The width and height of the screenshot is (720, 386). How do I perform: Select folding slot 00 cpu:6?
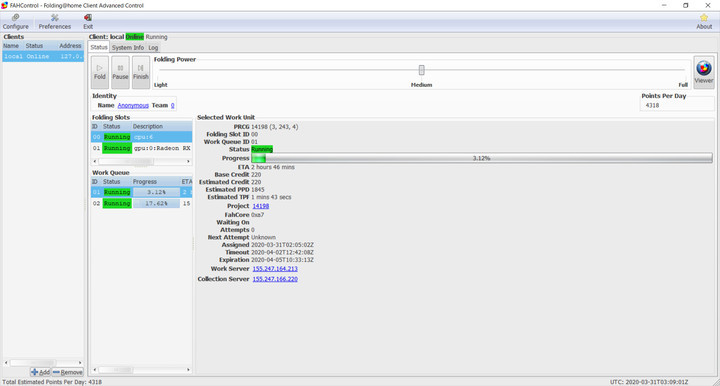[141, 137]
